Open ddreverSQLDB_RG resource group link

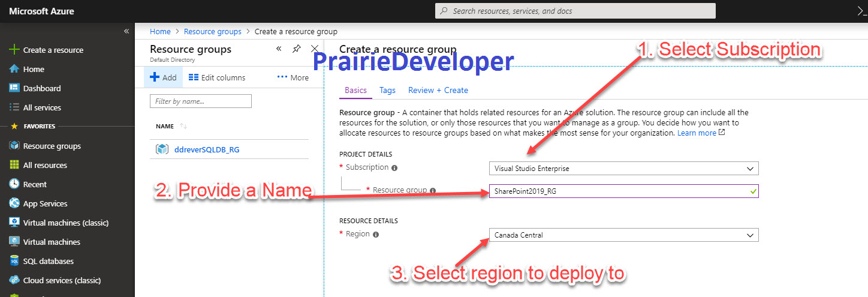[x=207, y=149]
